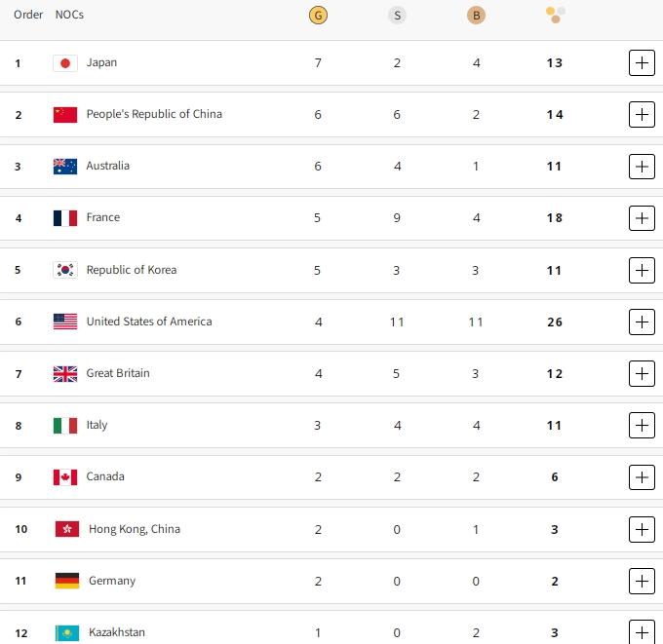Click the Germany flag icon

(x=67, y=581)
